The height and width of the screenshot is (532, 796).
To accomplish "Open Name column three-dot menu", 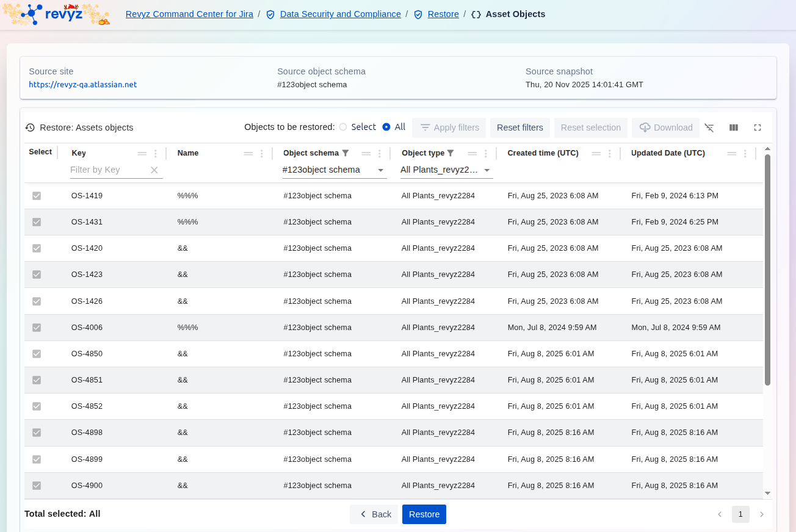I will click(262, 154).
